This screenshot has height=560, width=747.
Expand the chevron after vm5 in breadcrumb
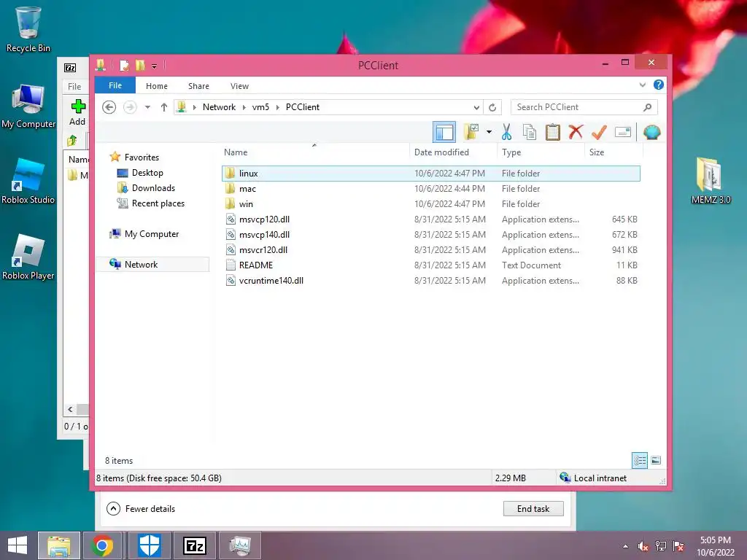pyautogui.click(x=277, y=108)
